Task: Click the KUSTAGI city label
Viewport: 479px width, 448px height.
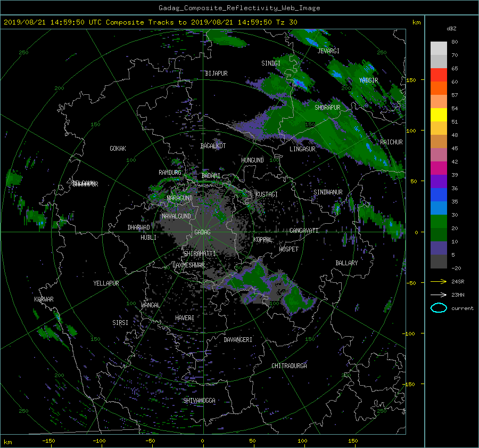Action: tap(267, 194)
